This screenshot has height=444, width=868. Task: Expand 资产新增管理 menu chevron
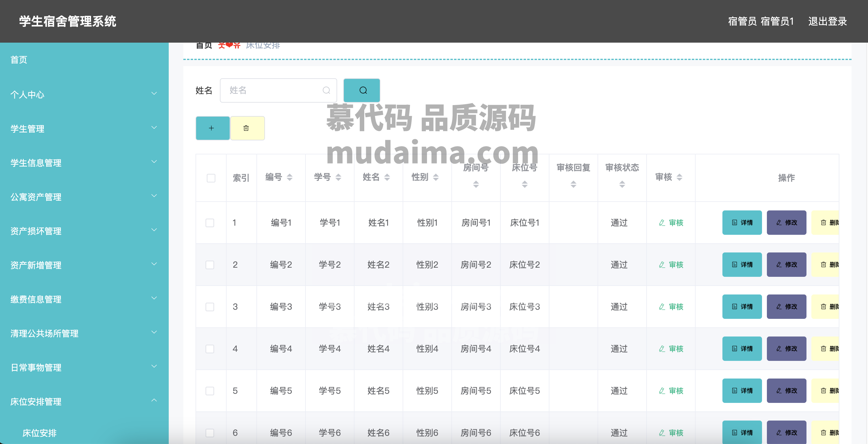tap(154, 264)
